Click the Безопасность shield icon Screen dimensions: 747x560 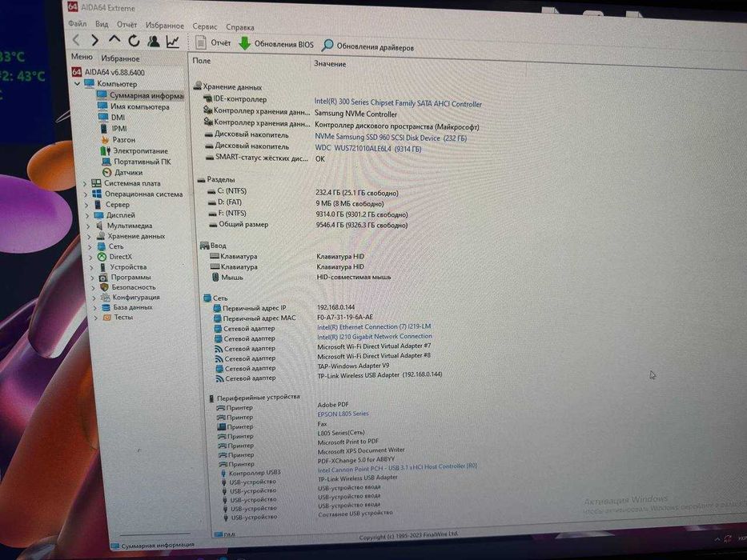[x=104, y=287]
